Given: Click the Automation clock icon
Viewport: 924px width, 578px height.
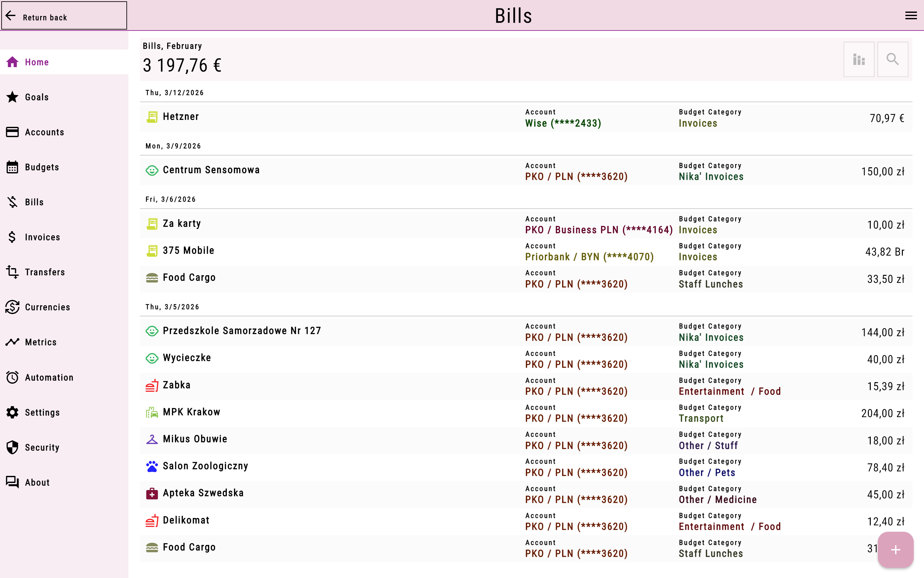Looking at the screenshot, I should click(x=12, y=377).
